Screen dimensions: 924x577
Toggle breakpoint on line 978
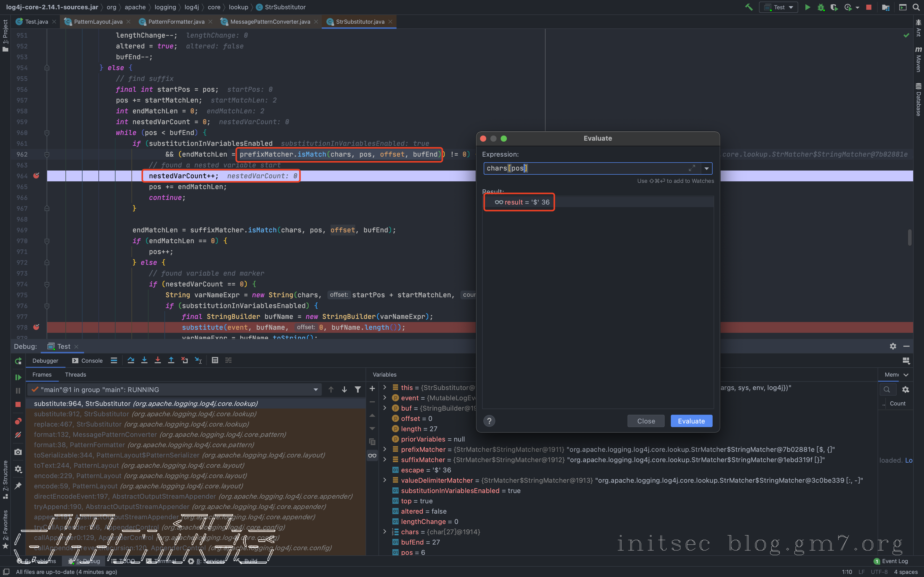36,327
